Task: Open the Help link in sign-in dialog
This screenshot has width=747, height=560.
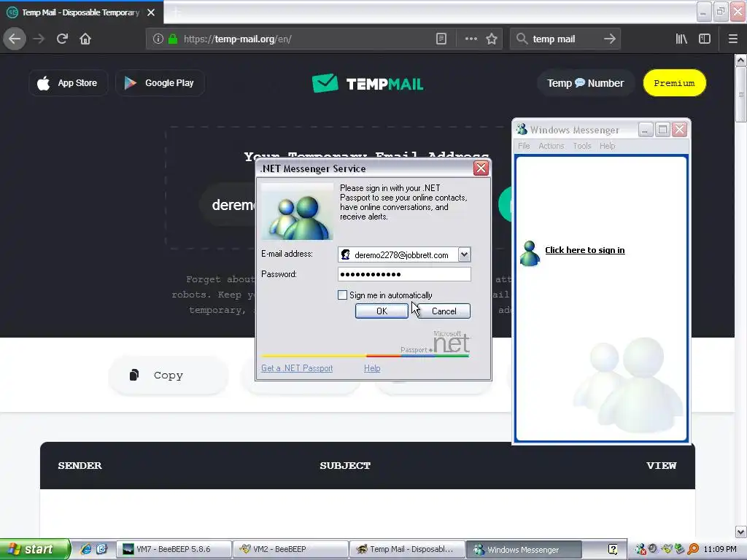Action: point(372,368)
